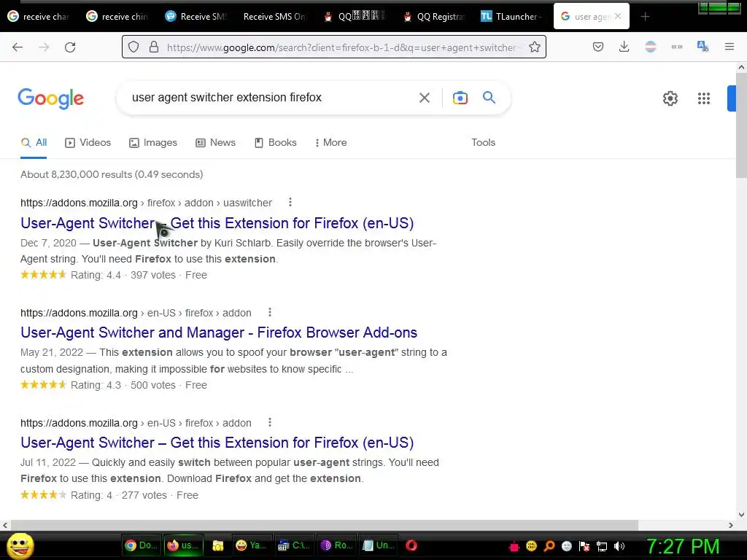The image size is (747, 560).
Task: Open the Opera icon in taskbar
Action: point(411,545)
